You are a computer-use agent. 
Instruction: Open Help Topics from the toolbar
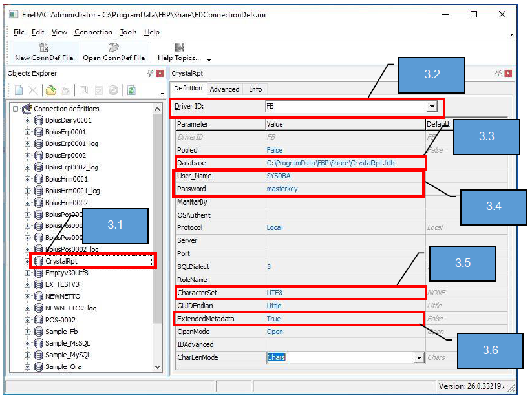[x=180, y=47]
